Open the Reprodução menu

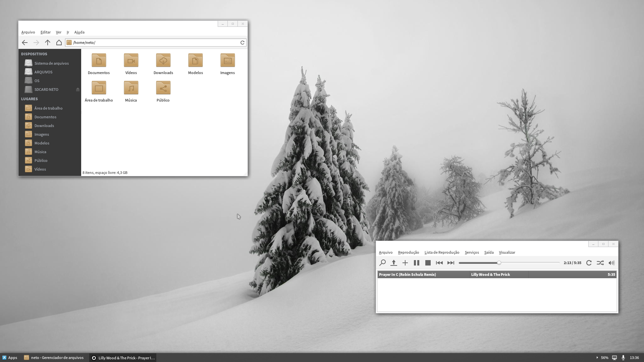coord(409,252)
